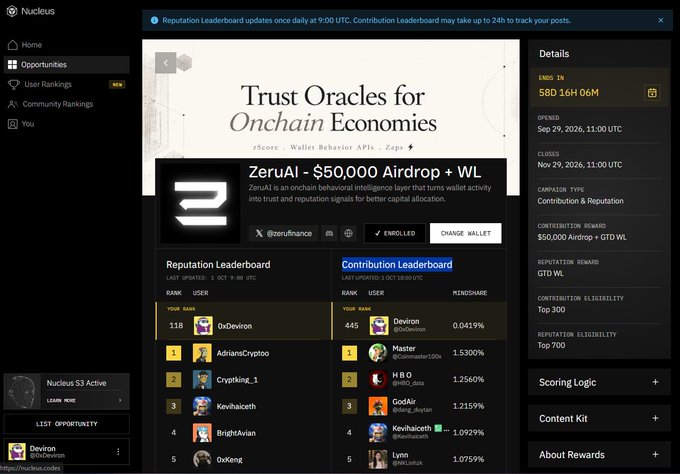Image resolution: width=680 pixels, height=474 pixels.
Task: Click the Kevihaiceth reputation row name
Action: tap(236, 406)
